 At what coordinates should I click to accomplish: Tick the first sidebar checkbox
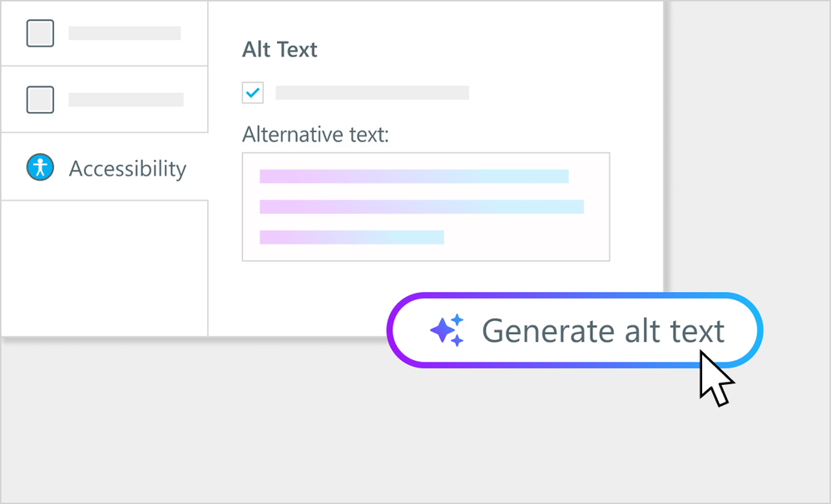pos(41,33)
